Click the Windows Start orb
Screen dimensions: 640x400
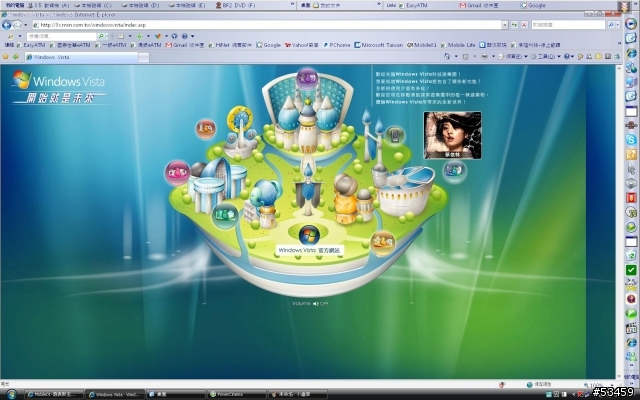(x=11, y=394)
